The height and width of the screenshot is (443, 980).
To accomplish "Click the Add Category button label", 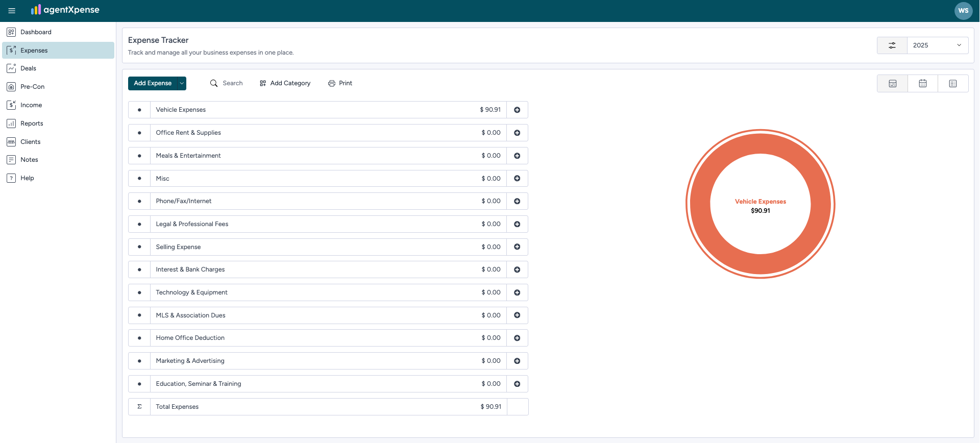I will (290, 83).
